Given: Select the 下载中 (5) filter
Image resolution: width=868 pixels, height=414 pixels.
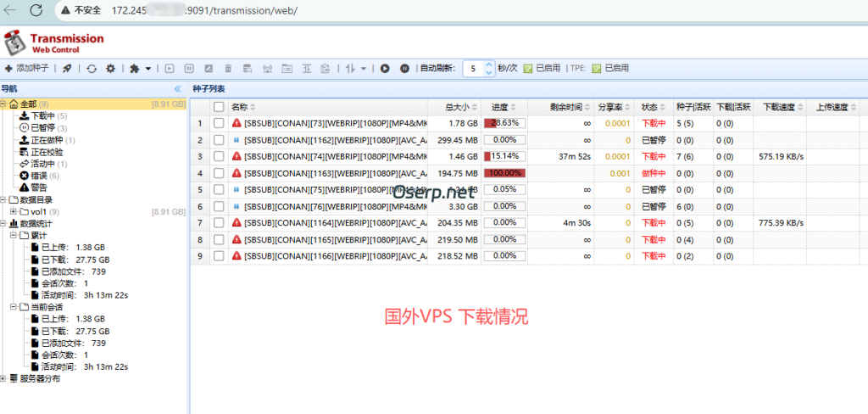Looking at the screenshot, I should [43, 116].
